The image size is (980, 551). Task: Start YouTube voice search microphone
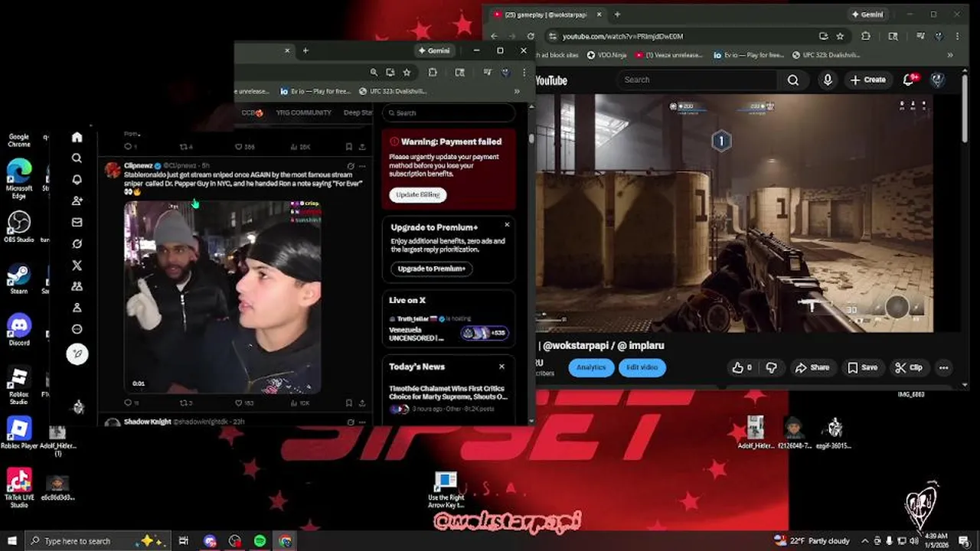(828, 80)
